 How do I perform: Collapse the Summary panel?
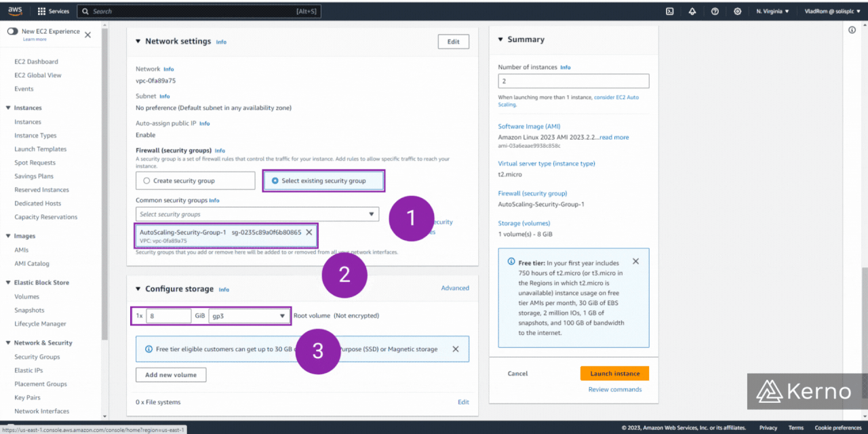501,39
